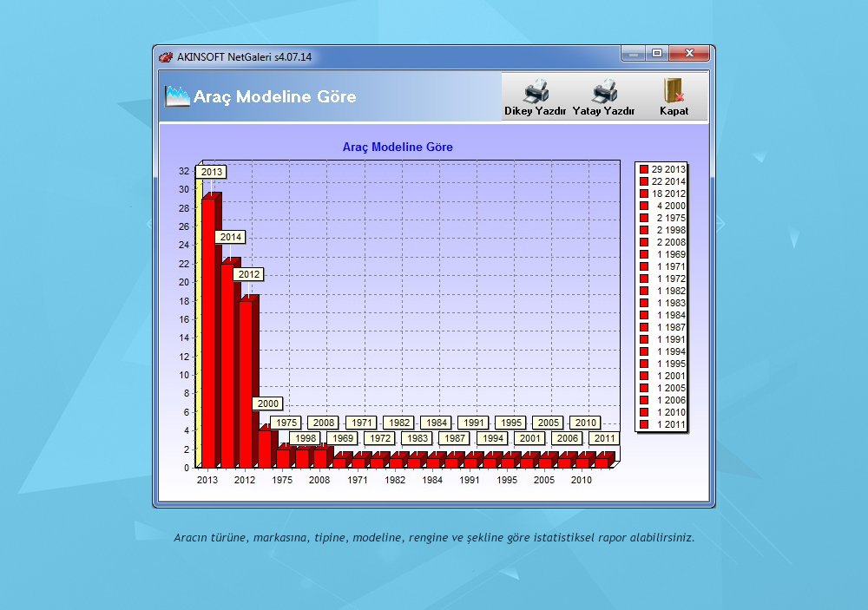
Task: Click the 1987 data label box
Action: tap(455, 438)
